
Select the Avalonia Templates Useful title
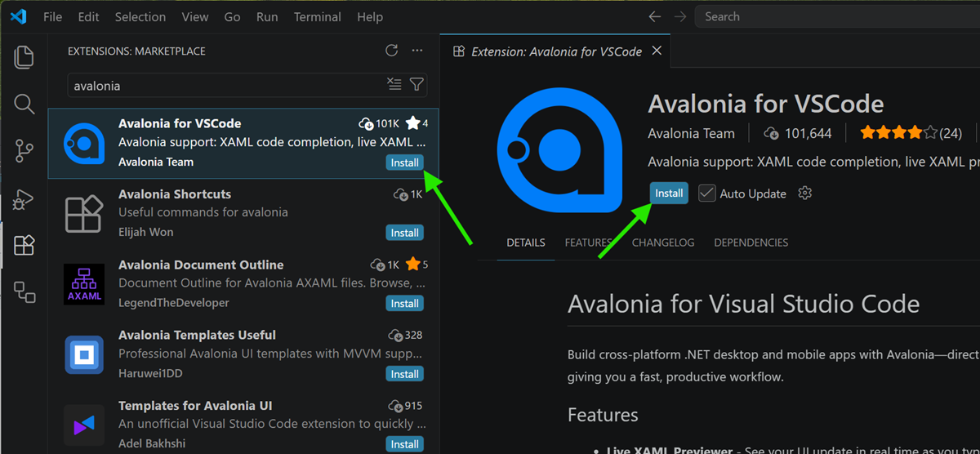197,335
